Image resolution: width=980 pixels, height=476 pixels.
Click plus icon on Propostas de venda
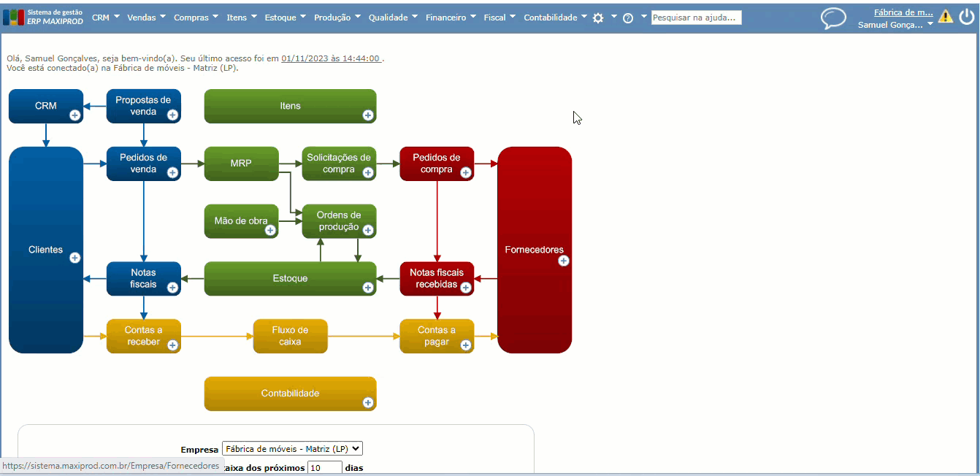[173, 115]
